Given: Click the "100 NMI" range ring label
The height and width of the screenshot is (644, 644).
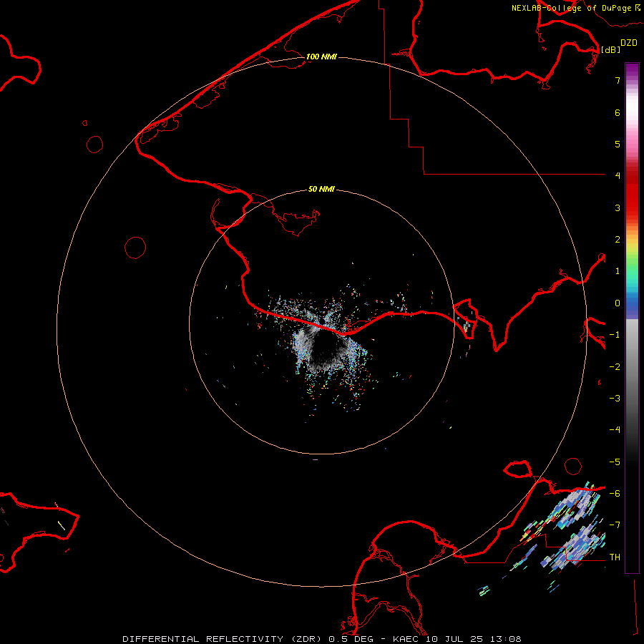Looking at the screenshot, I should 321,57.
